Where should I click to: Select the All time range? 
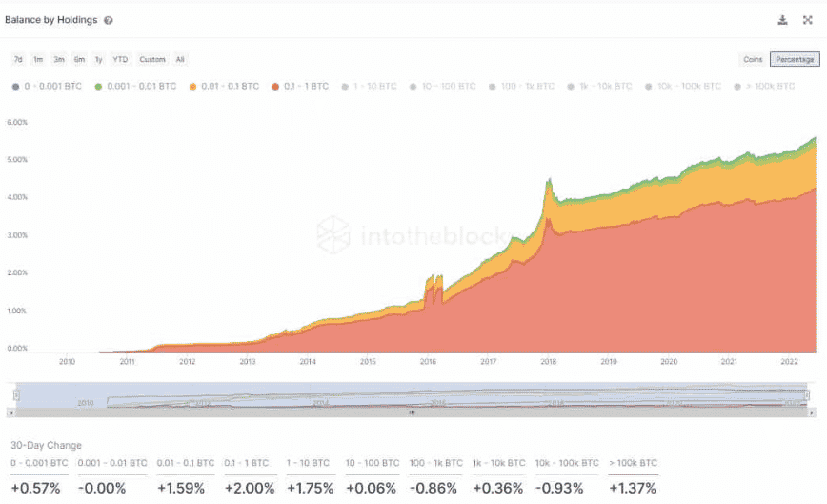click(x=180, y=59)
